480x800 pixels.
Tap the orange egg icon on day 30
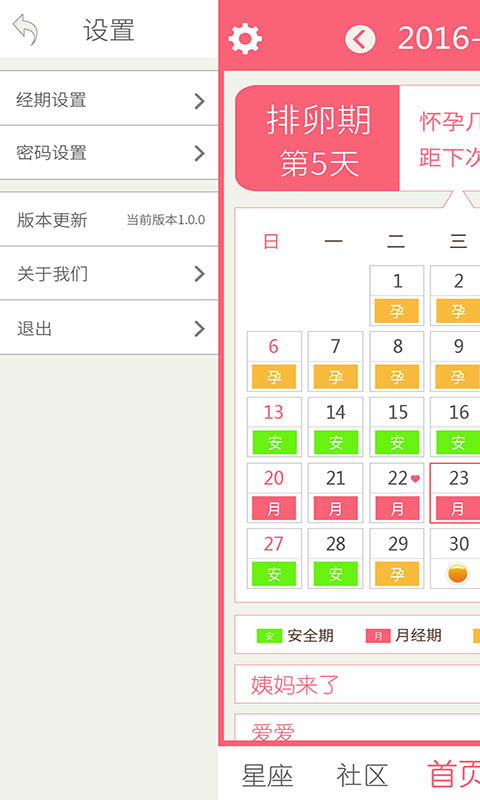click(458, 574)
